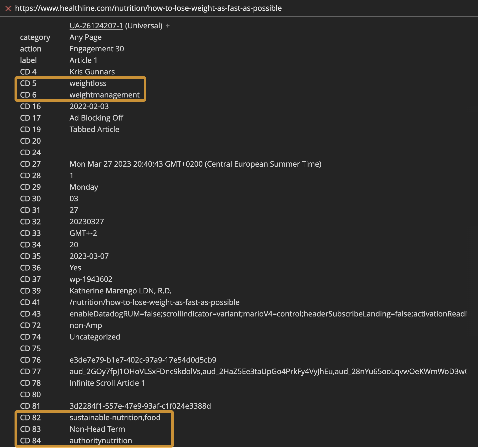Click the healthline.com page URL header
The width and height of the screenshot is (478, 448).
pos(148,8)
